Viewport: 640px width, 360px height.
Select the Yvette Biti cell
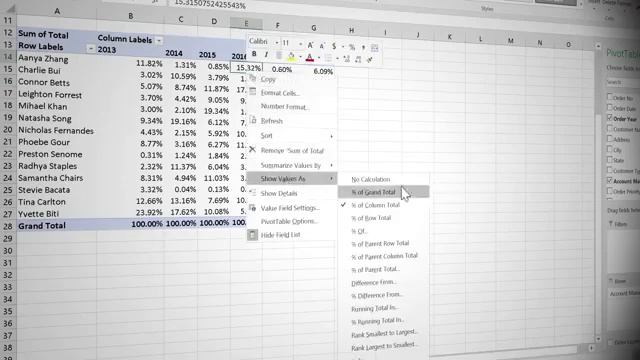(x=56, y=213)
